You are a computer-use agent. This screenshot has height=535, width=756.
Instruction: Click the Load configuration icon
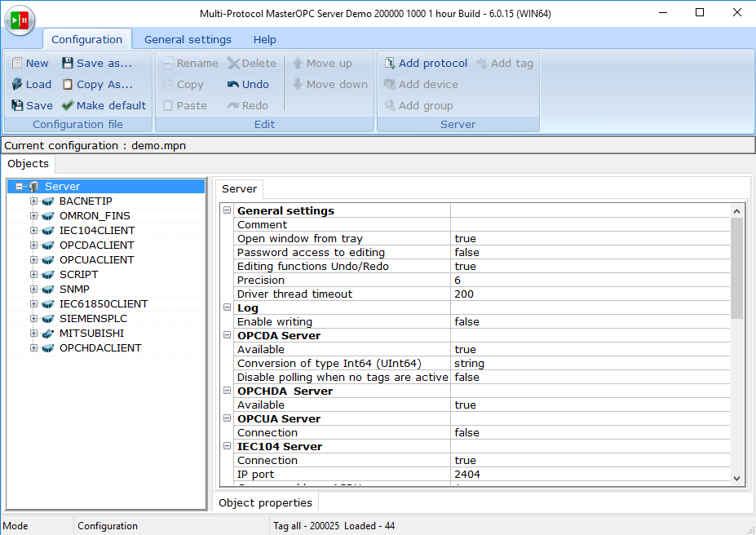(x=17, y=84)
